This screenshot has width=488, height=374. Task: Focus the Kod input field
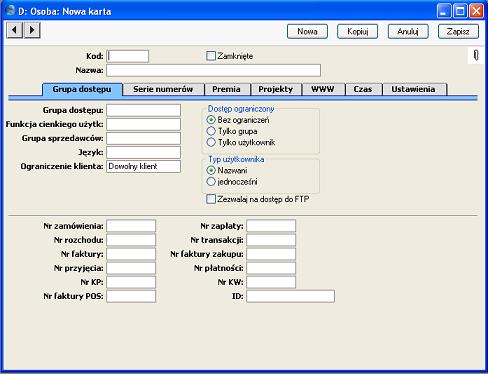128,56
